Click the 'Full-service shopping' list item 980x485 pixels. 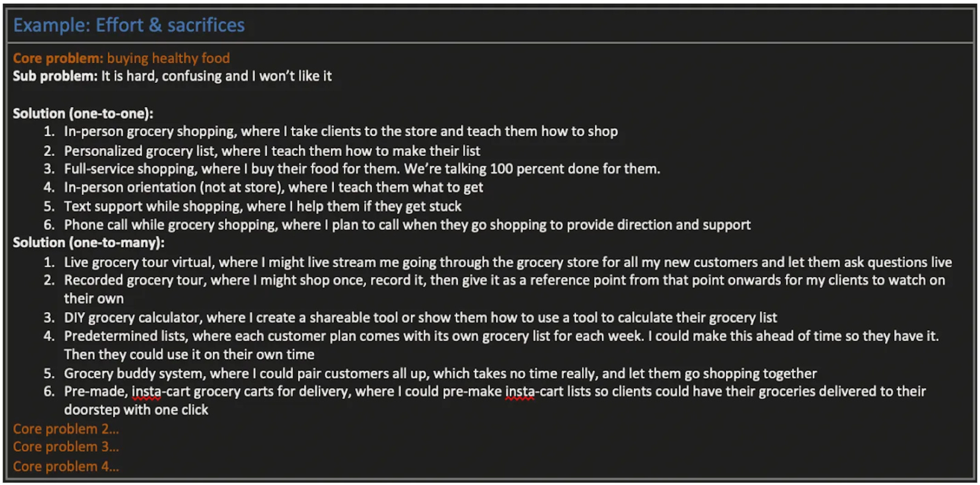tap(362, 169)
